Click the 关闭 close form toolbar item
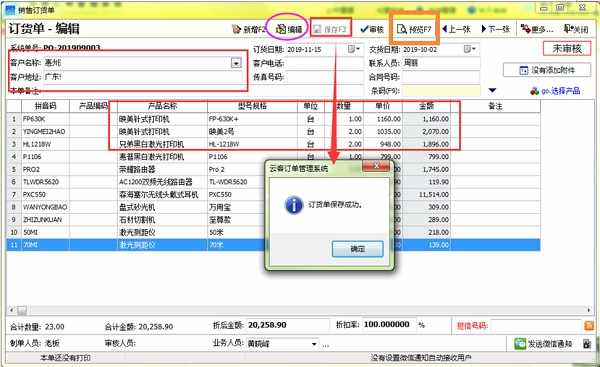 pyautogui.click(x=576, y=29)
